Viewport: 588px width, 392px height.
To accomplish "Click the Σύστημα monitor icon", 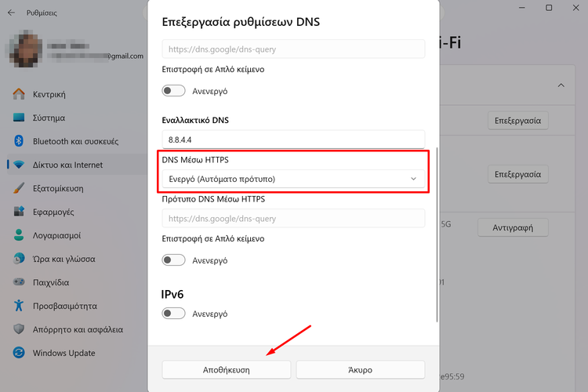I will click(20, 118).
